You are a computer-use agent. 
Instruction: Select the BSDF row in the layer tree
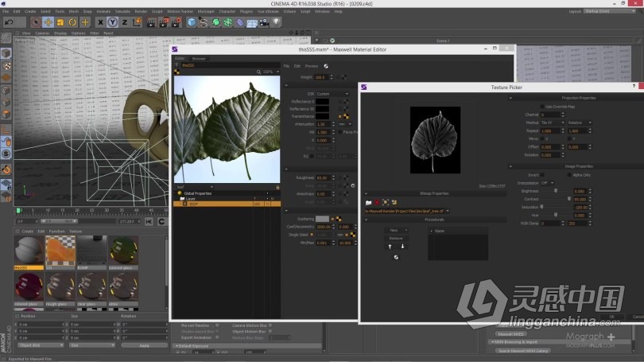227,204
